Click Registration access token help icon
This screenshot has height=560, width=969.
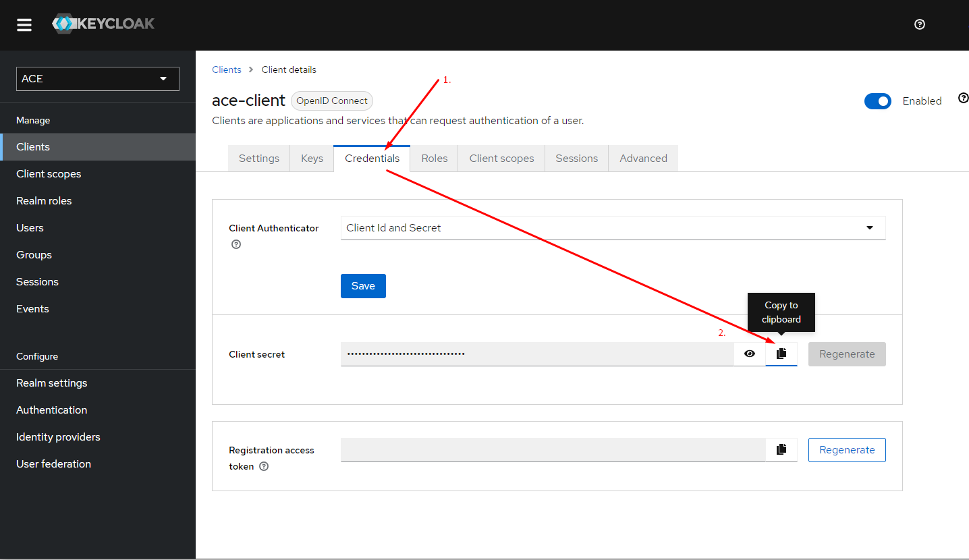pos(264,467)
